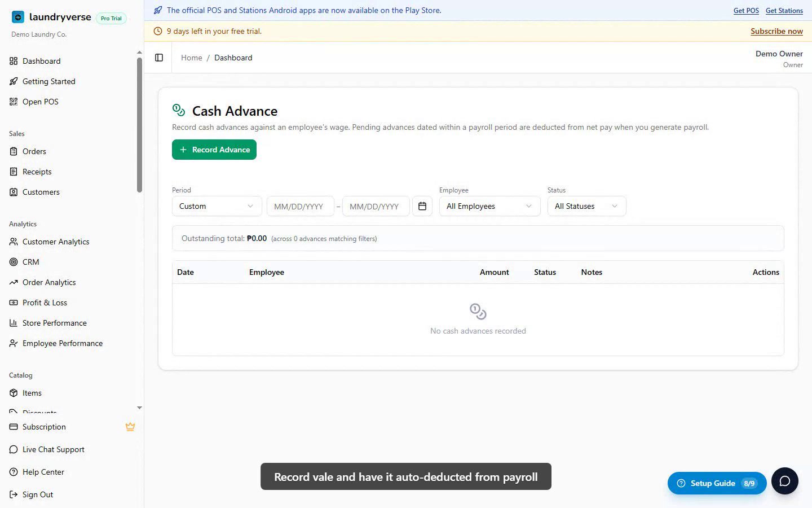This screenshot has width=812, height=508.
Task: Click the Getting Started rocket icon
Action: click(14, 81)
